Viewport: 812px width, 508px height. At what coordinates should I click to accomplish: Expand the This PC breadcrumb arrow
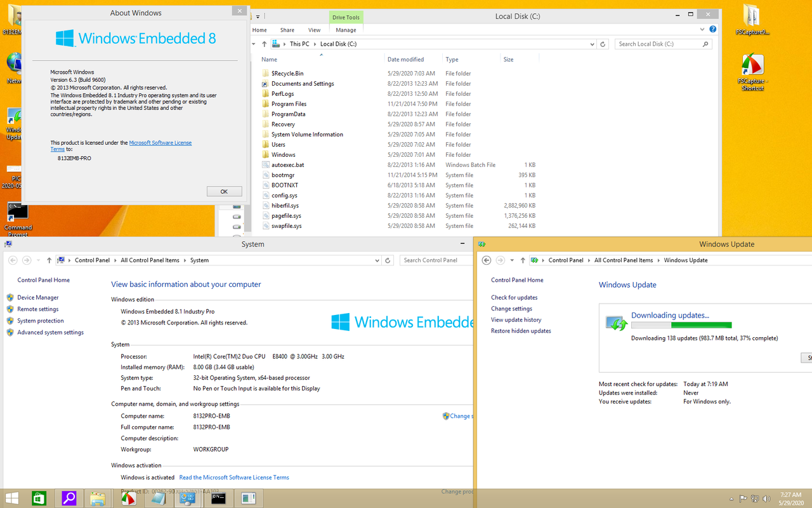coord(315,44)
